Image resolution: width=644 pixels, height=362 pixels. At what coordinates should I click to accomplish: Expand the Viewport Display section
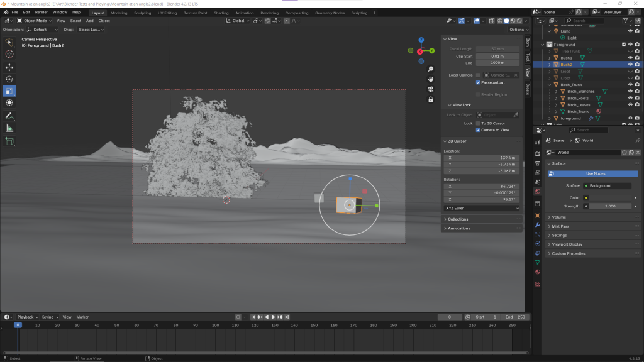(593, 244)
